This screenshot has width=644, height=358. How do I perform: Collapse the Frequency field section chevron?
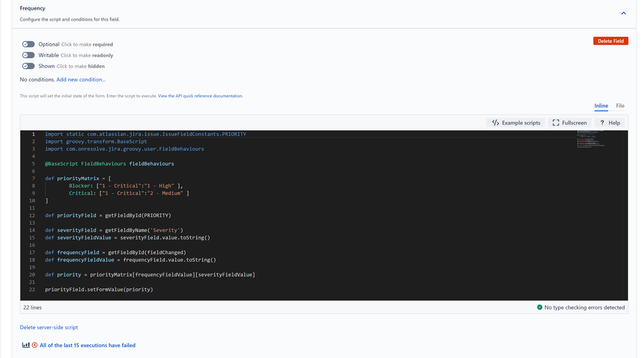(623, 13)
